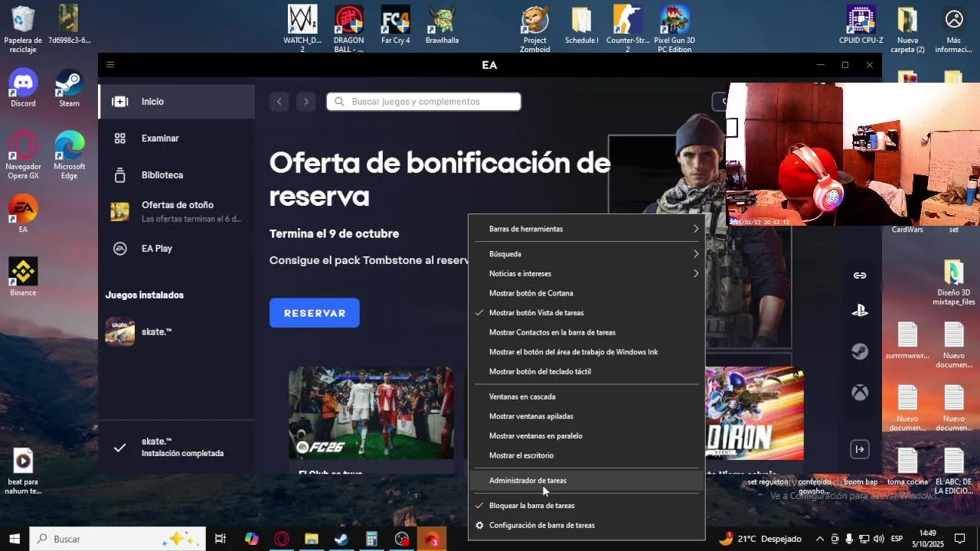Toggle Mostrar botón Vista de tareas
The height and width of the screenshot is (551, 980).
click(586, 313)
